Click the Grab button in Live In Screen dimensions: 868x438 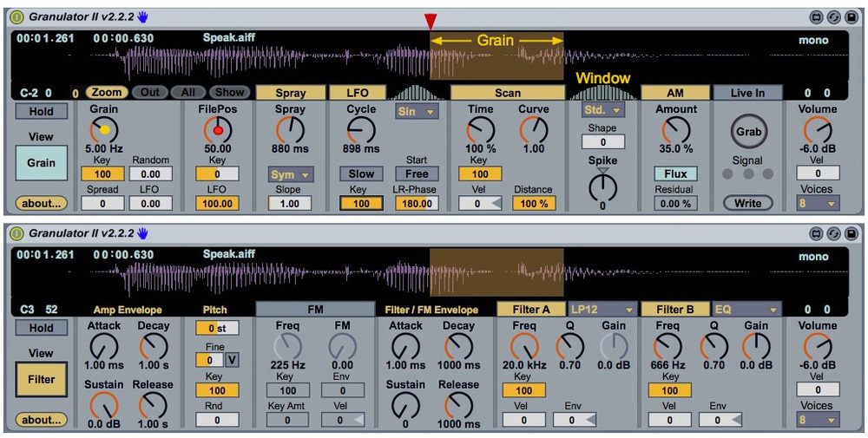point(747,132)
